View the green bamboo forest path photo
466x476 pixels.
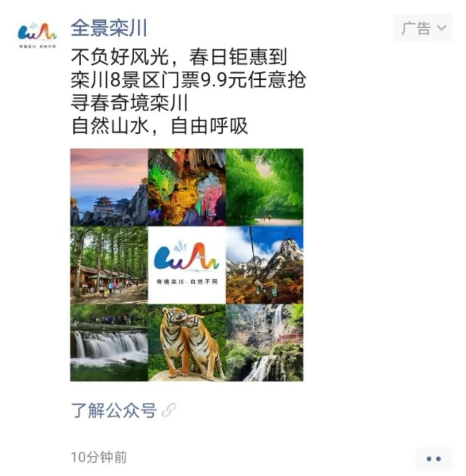[265, 187]
